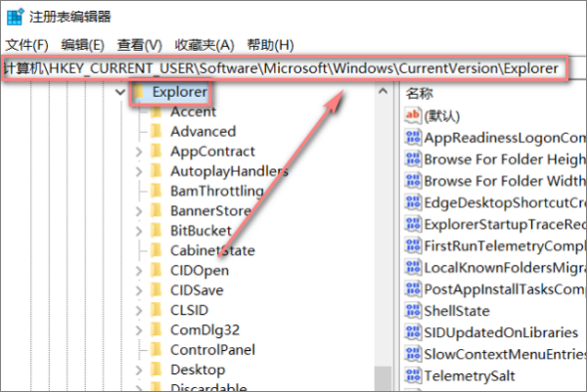Expand the BannerStore subkey
Screen dimensions: 587x392
pyautogui.click(x=137, y=210)
